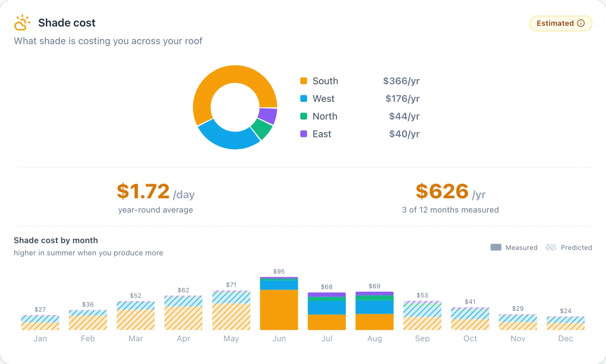
Task: Click the $366/yr South value
Action: pyautogui.click(x=401, y=81)
